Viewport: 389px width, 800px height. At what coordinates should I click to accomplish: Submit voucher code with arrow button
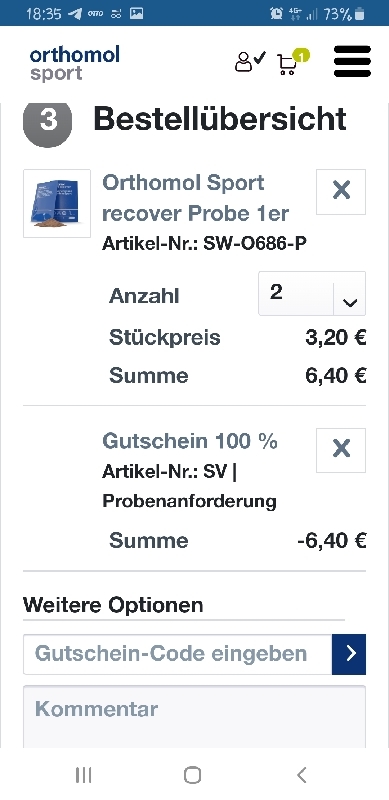click(x=349, y=654)
